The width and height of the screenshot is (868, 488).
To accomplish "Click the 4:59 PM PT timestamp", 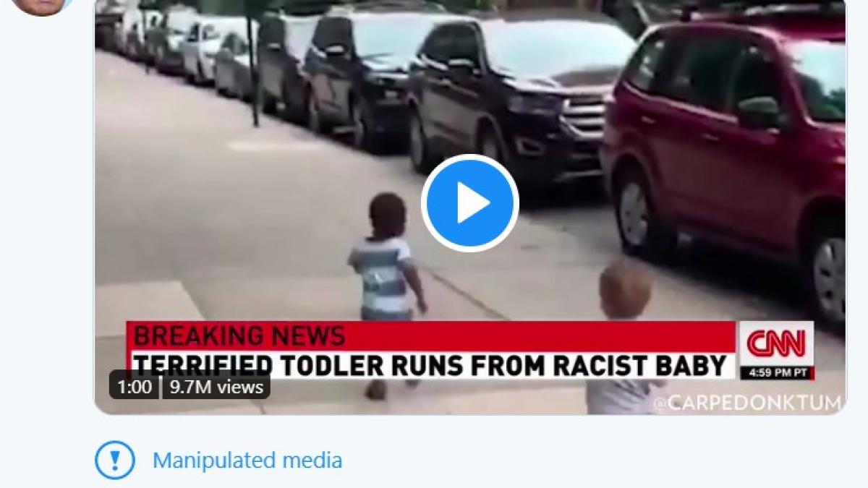I will (x=777, y=373).
